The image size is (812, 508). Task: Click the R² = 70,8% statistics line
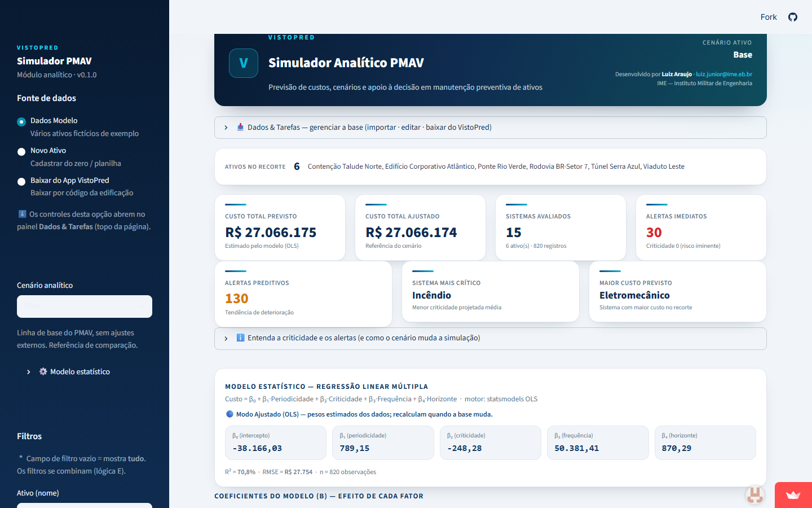coord(301,472)
